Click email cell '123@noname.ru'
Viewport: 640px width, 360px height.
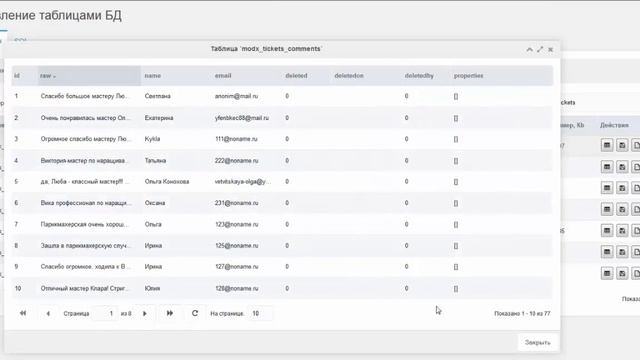tap(237, 224)
